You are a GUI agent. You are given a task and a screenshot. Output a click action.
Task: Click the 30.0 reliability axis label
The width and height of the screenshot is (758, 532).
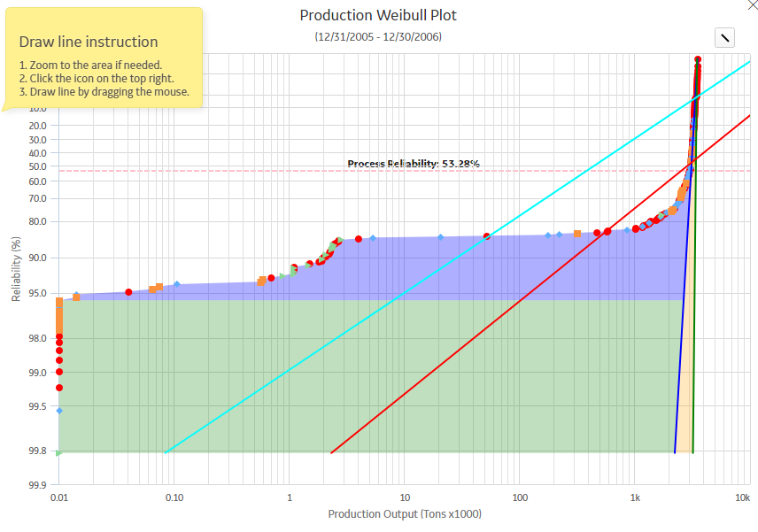pyautogui.click(x=38, y=140)
